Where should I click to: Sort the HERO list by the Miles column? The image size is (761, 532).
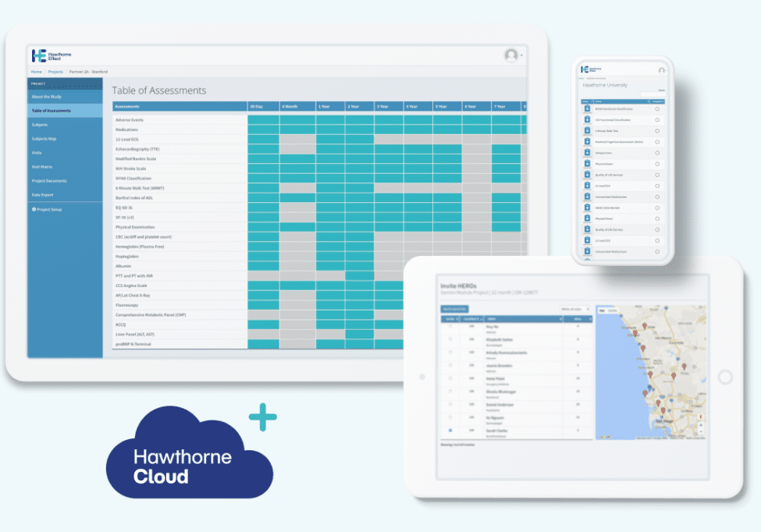point(578,319)
